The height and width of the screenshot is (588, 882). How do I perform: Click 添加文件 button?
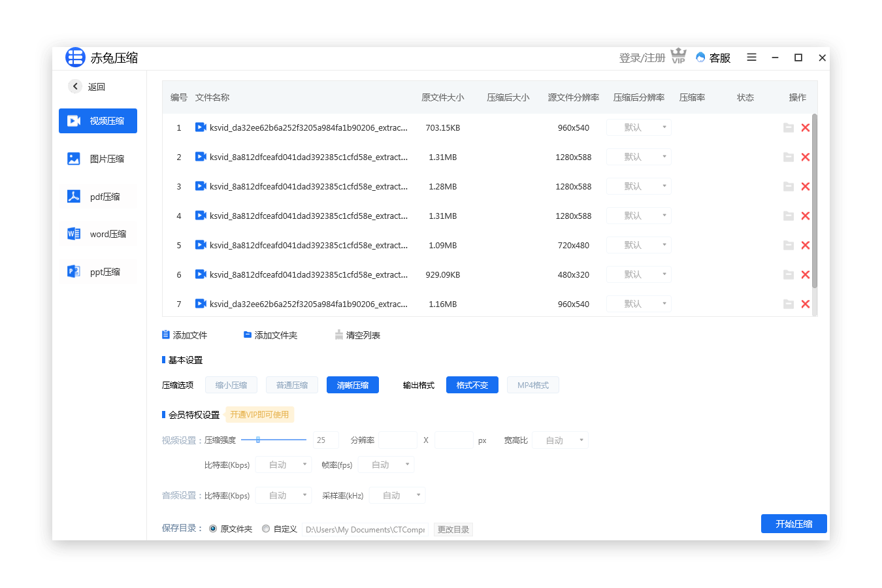[184, 335]
